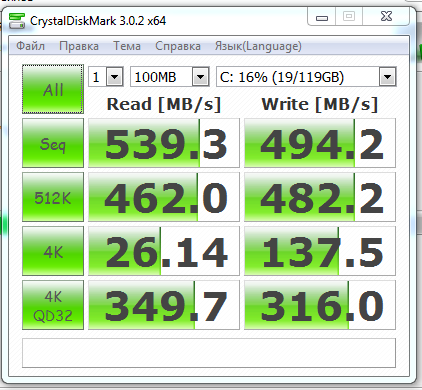Viewport: 422px width, 390px height.
Task: Select the Seq write result 494.2
Action: click(320, 143)
